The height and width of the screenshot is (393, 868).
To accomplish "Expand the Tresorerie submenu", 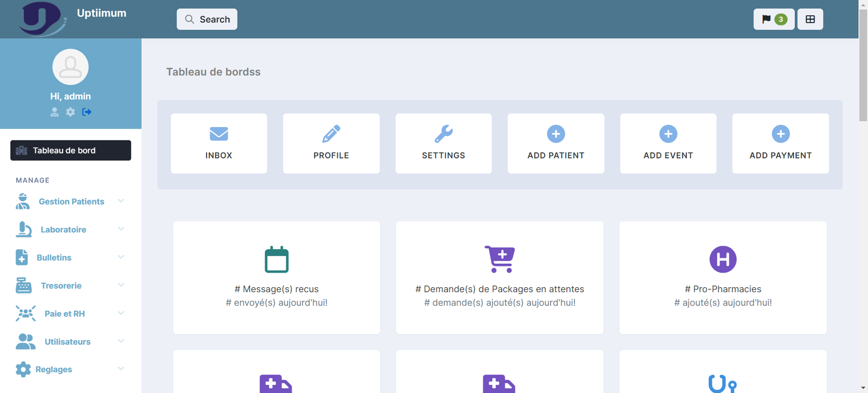I will pyautogui.click(x=121, y=285).
